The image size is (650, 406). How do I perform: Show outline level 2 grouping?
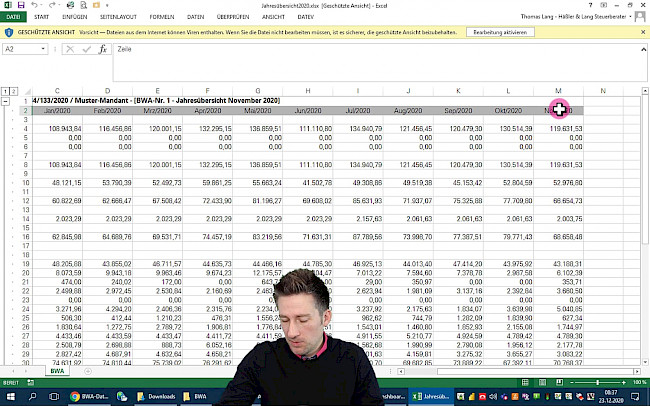point(14,92)
